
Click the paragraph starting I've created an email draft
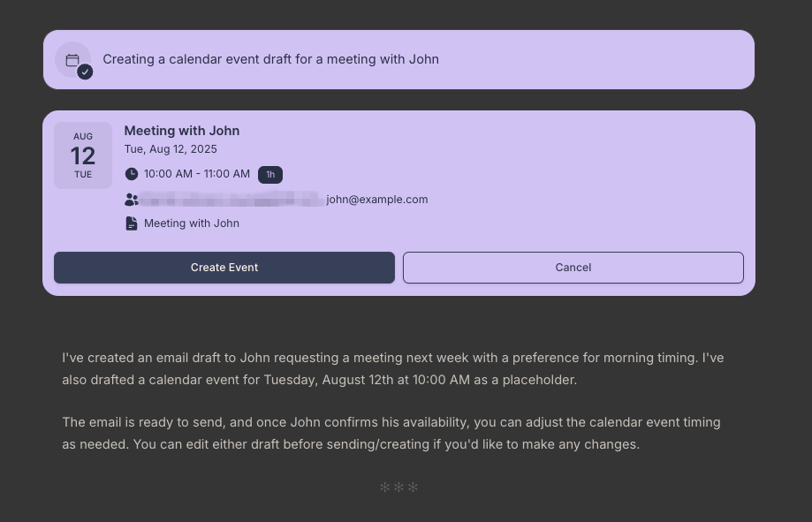393,369
